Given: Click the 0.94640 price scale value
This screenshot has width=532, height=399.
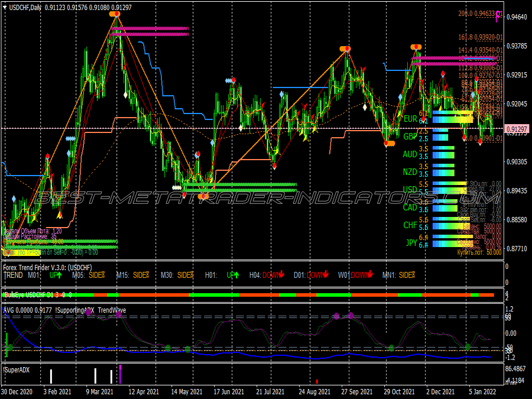Looking at the screenshot, I should click(517, 17).
